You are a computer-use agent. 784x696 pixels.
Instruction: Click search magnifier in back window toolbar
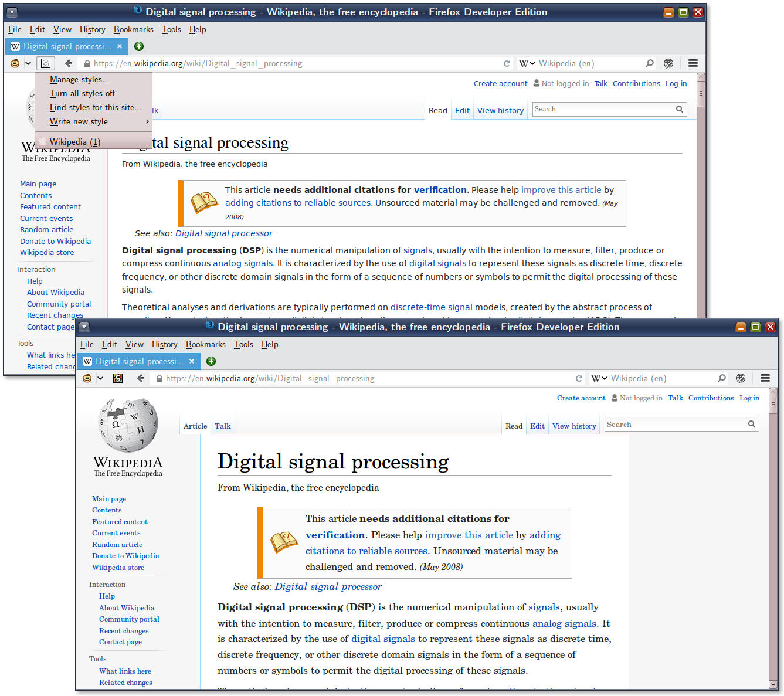(650, 63)
